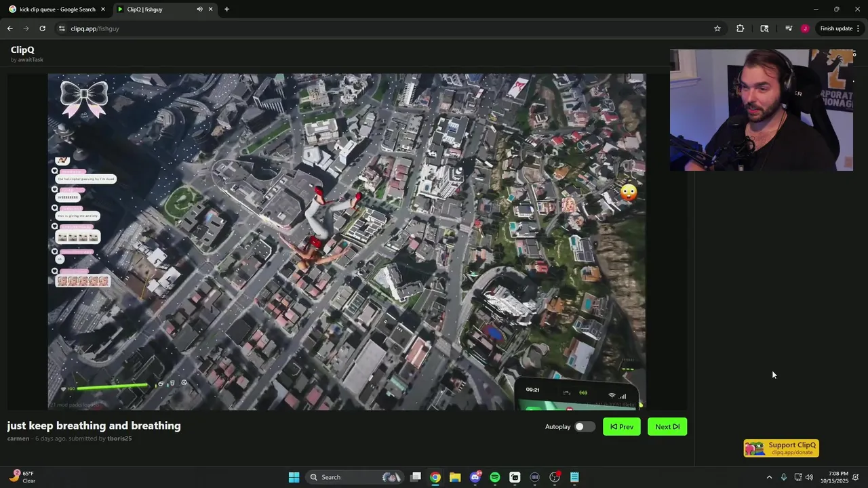
Task: Click the taskbar Search box
Action: pyautogui.click(x=355, y=477)
